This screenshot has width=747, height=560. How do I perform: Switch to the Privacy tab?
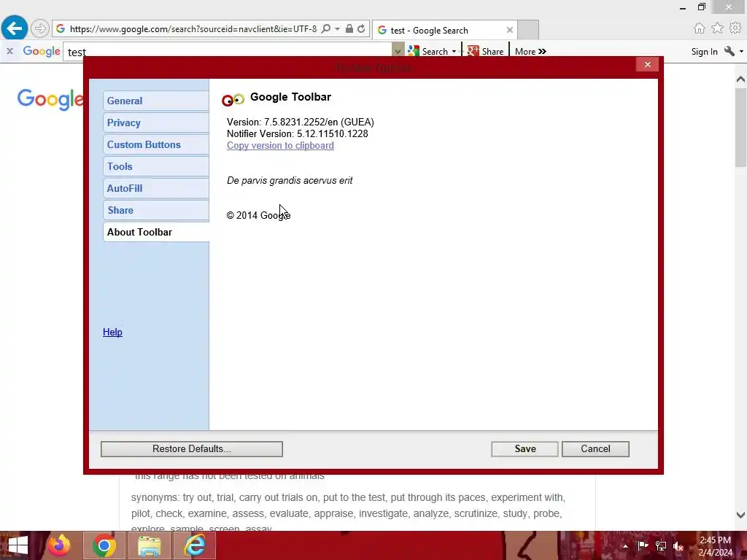[x=156, y=122]
